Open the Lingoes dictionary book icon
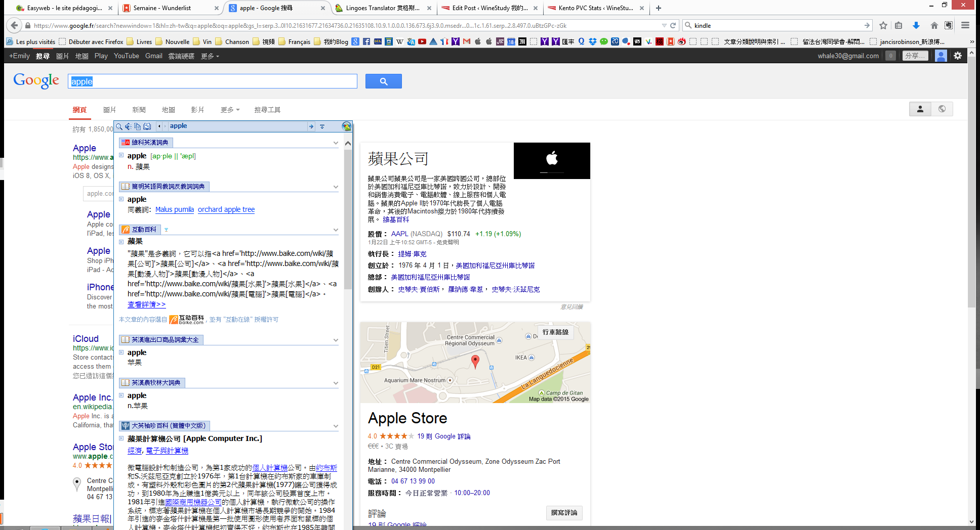The height and width of the screenshot is (530, 980). coord(147,126)
